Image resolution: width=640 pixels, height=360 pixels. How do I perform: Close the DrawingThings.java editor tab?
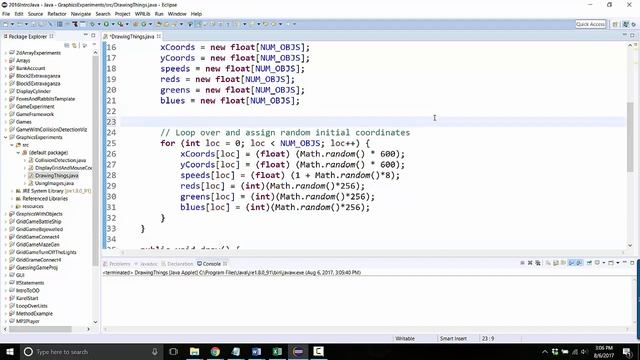point(159,36)
